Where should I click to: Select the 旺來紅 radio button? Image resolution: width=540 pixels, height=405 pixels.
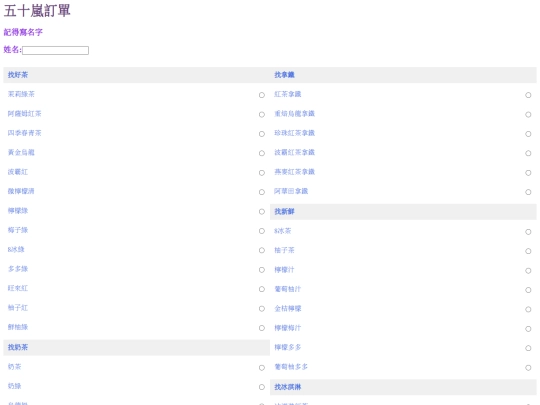click(x=262, y=289)
